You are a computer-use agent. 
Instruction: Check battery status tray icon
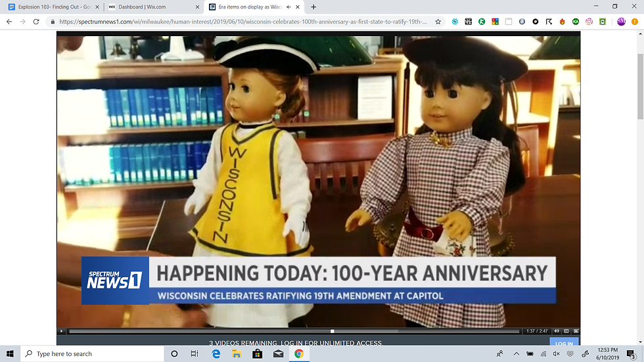click(530, 354)
